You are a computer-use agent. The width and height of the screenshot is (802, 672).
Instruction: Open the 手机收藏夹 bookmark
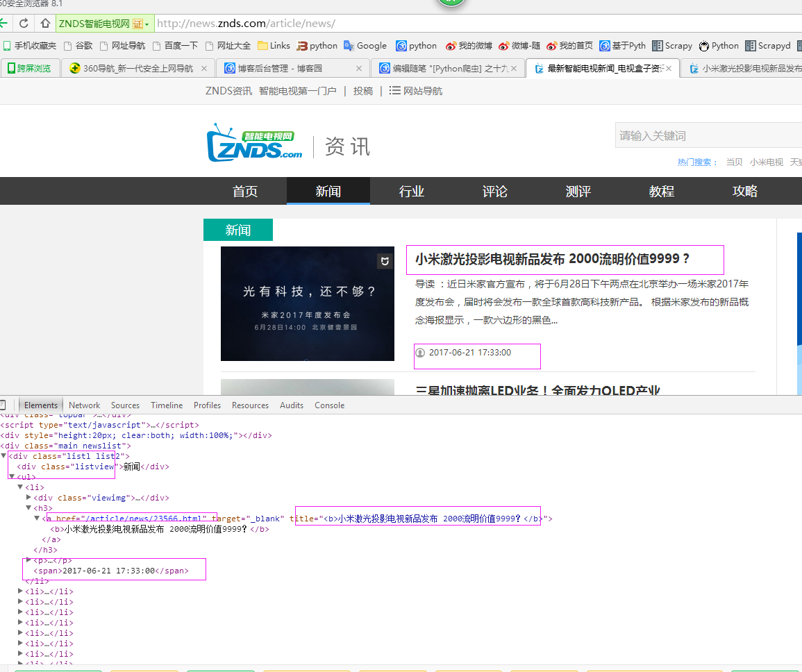[30, 46]
